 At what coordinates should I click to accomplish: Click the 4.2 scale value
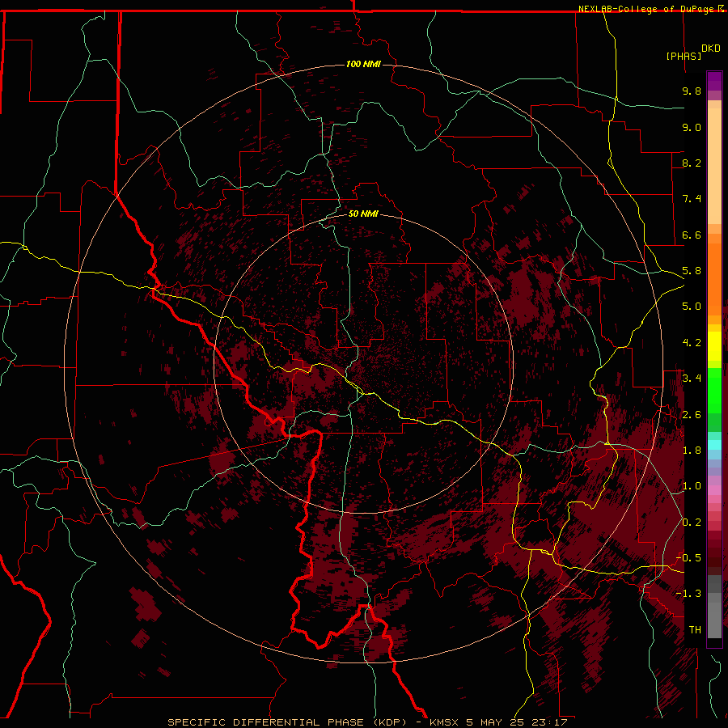pyautogui.click(x=692, y=343)
